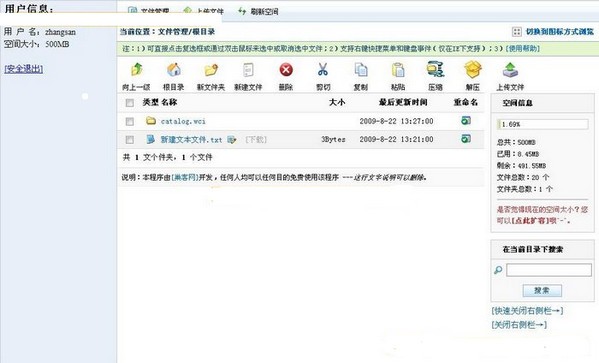The height and width of the screenshot is (363, 599).
Task: Click the 空间信息 panel title
Action: coord(518,103)
